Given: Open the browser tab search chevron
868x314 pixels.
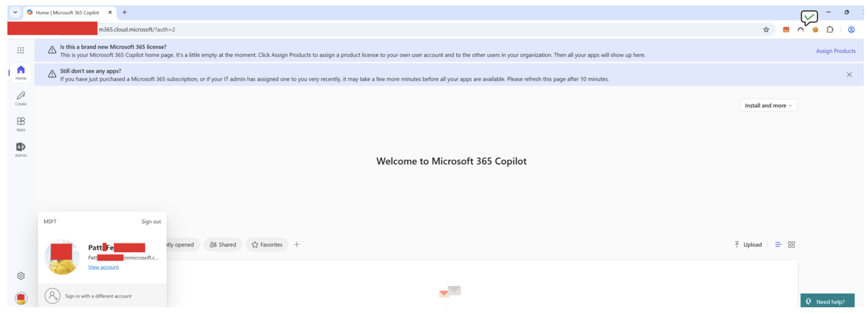Looking at the screenshot, I should (15, 12).
